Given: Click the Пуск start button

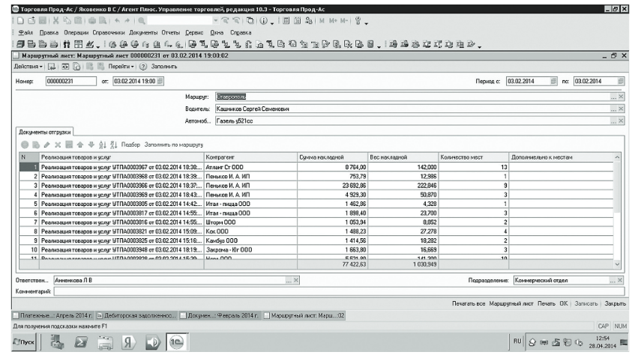Looking at the screenshot, I should [x=24, y=342].
